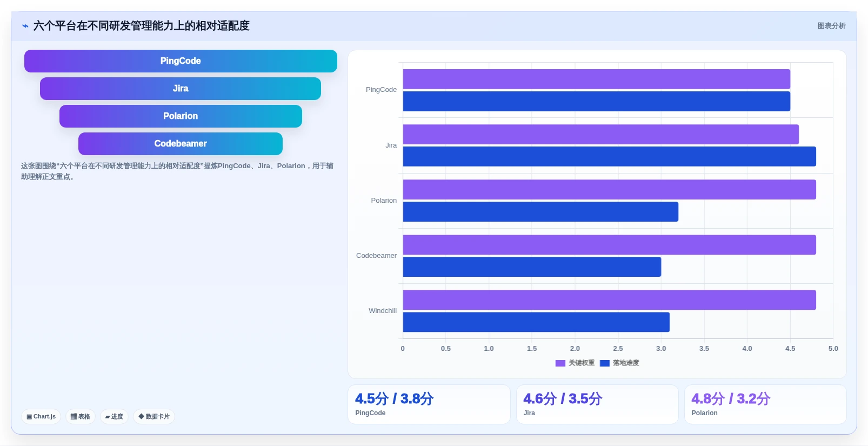868x446 pixels.
Task: Click the 进度 tag
Action: pos(114,416)
